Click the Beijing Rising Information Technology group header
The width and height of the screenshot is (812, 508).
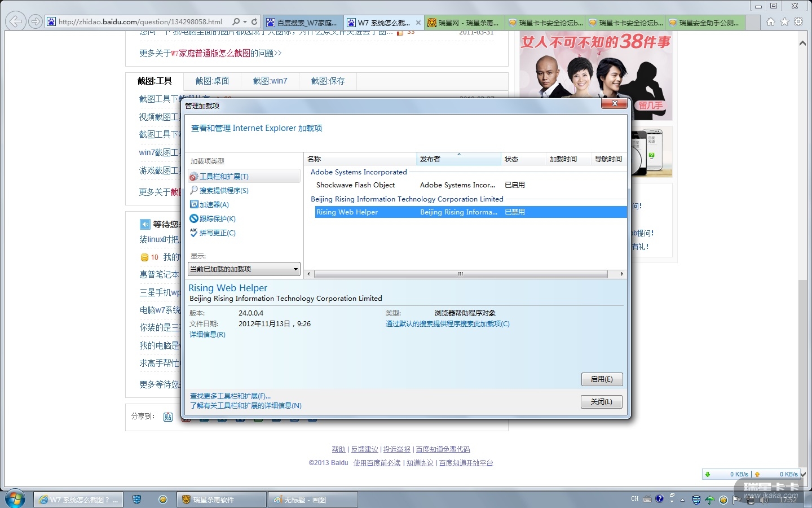(x=407, y=199)
